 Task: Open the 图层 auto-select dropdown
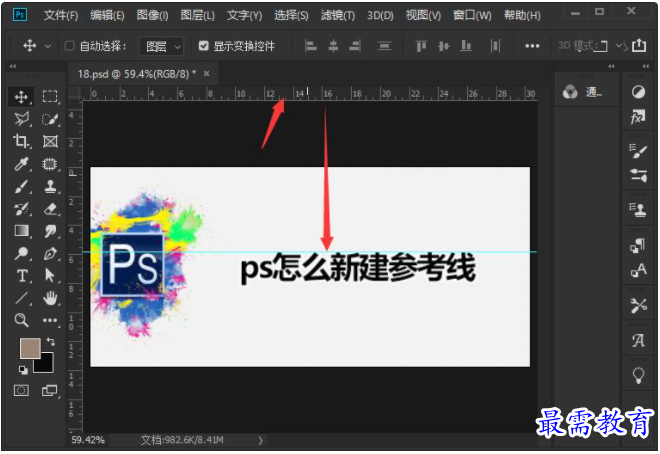[x=162, y=46]
